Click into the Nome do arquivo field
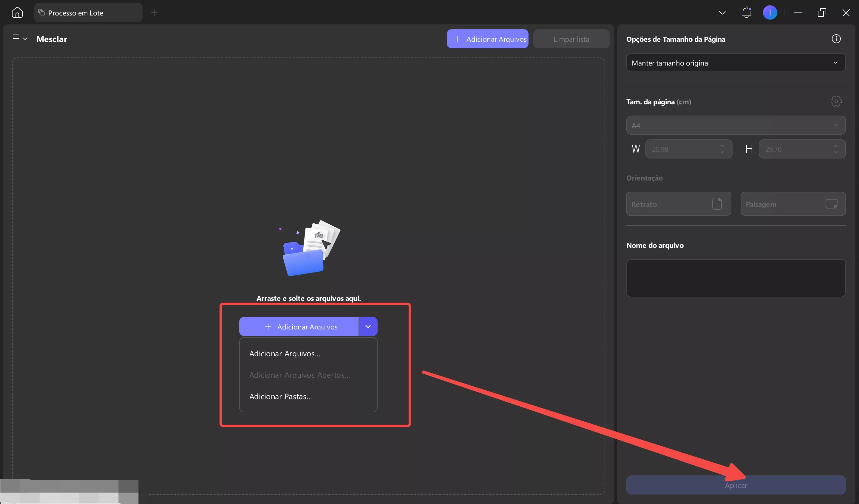 (x=736, y=278)
